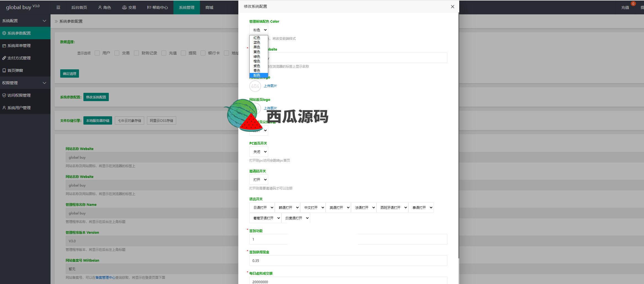Click the icon beside 系统菜单管理

point(4,46)
